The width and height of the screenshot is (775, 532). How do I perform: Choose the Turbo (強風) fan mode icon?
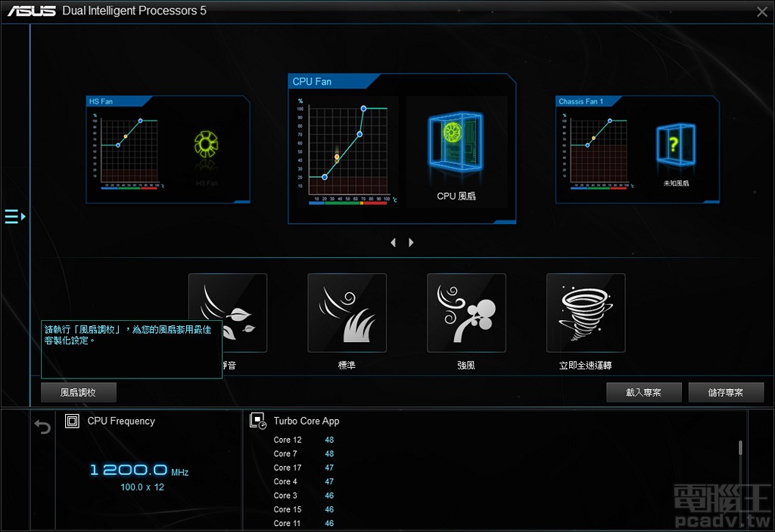pyautogui.click(x=466, y=313)
